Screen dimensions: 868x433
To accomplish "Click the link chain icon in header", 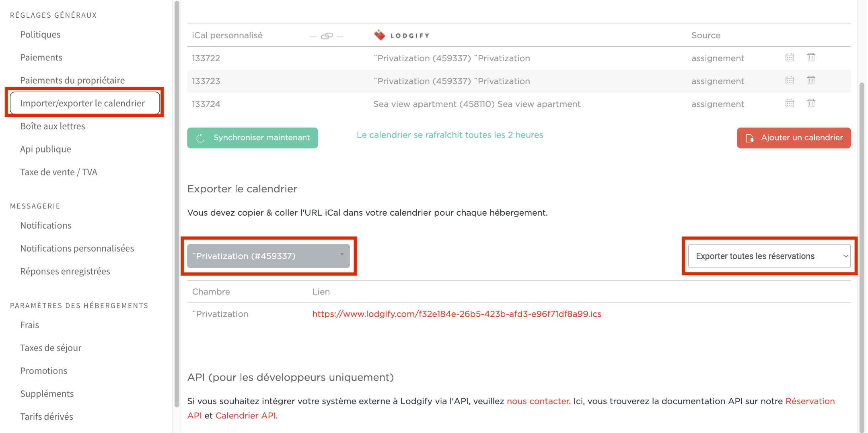I will pyautogui.click(x=327, y=36).
